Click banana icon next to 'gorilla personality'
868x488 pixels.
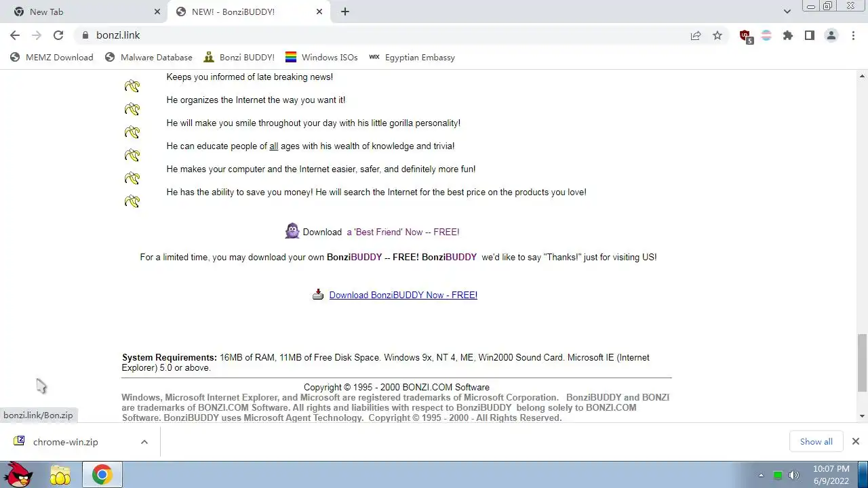[x=132, y=132]
